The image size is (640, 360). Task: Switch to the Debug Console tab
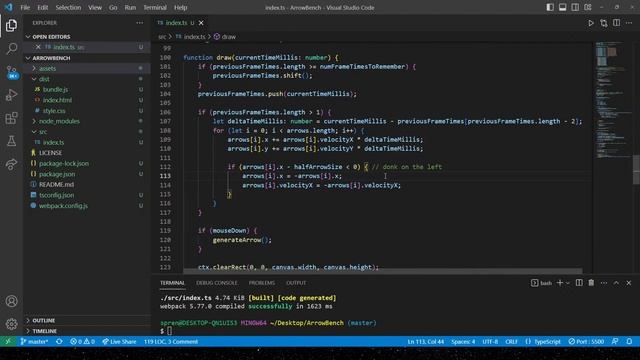[216, 283]
